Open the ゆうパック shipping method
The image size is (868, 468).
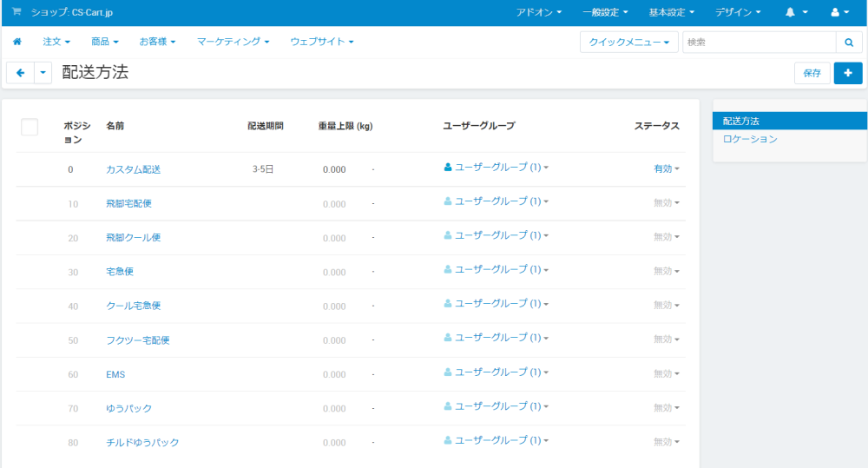(129, 408)
